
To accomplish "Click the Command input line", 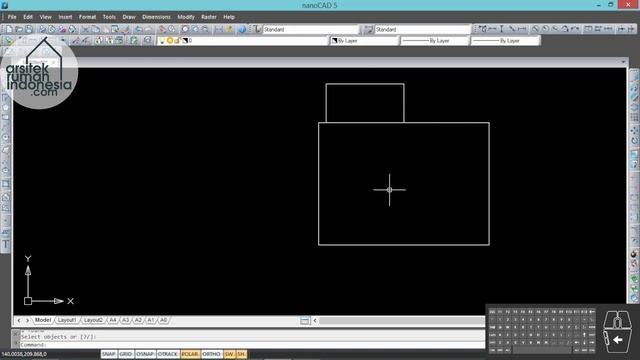I will pos(252,344).
